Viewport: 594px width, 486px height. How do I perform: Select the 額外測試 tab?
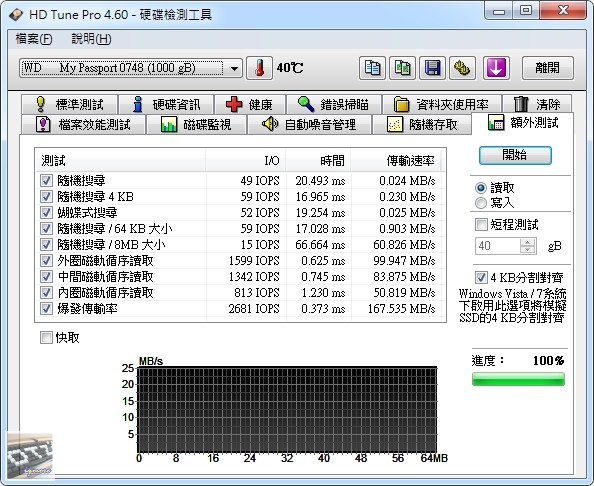coord(523,123)
